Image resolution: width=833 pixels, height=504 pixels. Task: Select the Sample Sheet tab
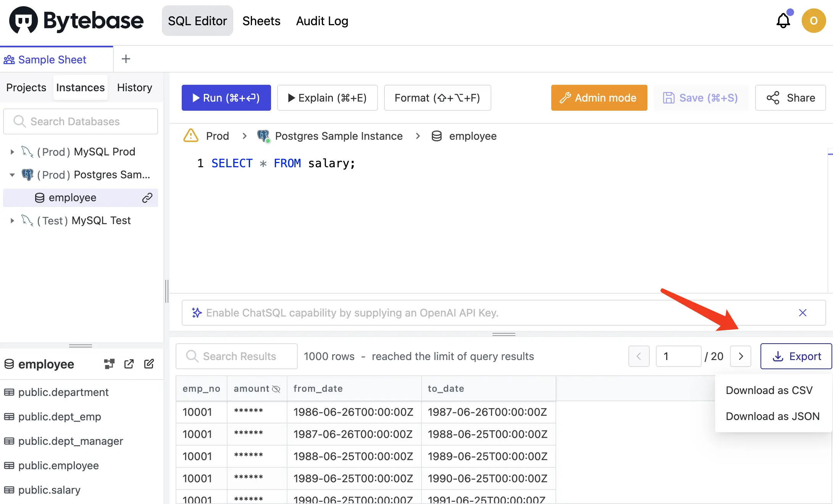point(57,59)
